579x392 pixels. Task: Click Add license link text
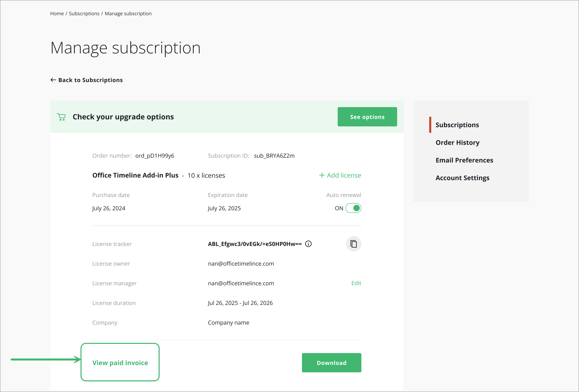344,175
